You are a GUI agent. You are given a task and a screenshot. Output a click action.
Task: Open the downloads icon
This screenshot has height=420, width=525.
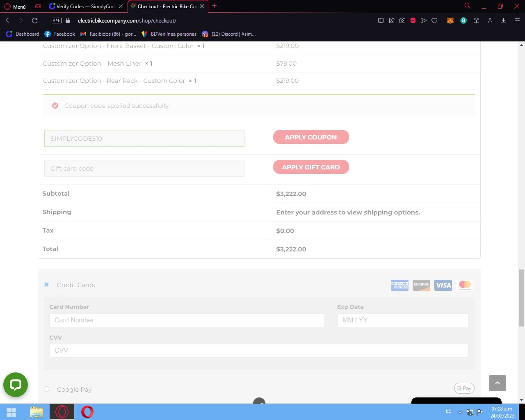coord(503,21)
